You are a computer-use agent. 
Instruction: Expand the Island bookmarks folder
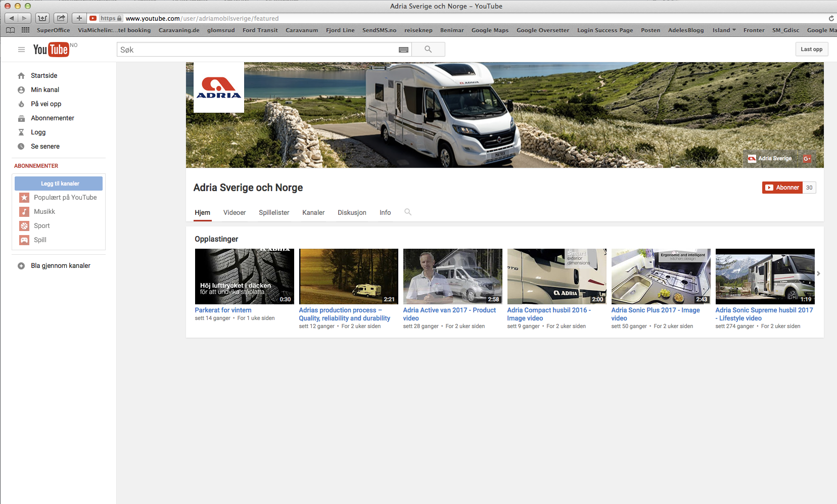point(724,30)
